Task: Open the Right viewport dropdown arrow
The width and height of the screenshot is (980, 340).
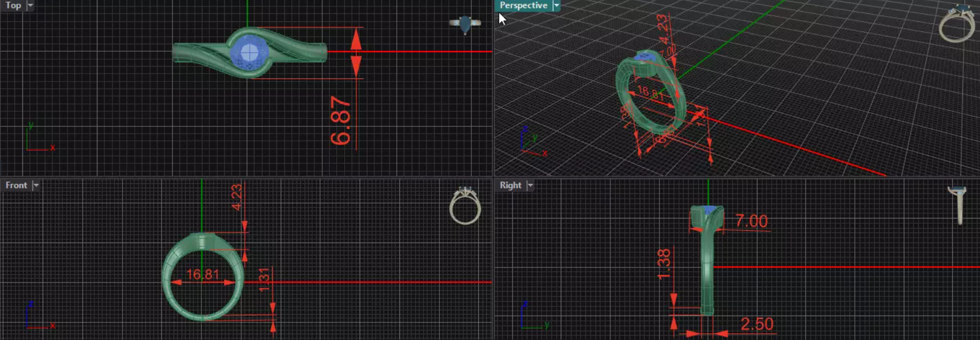Action: (x=530, y=185)
